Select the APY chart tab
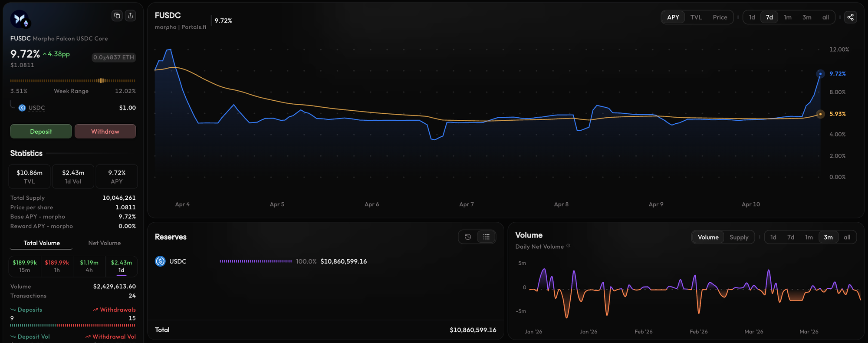The image size is (868, 343). [x=673, y=17]
